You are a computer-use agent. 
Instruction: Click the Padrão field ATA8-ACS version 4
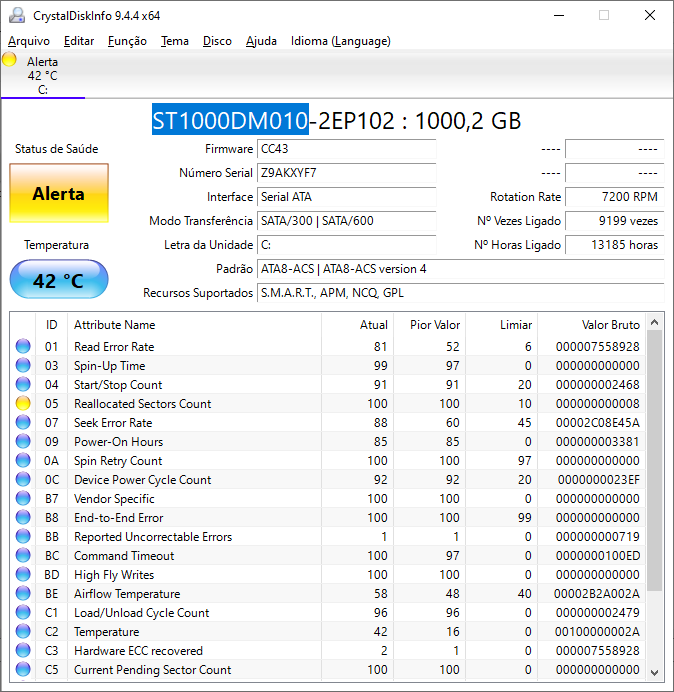(460, 269)
